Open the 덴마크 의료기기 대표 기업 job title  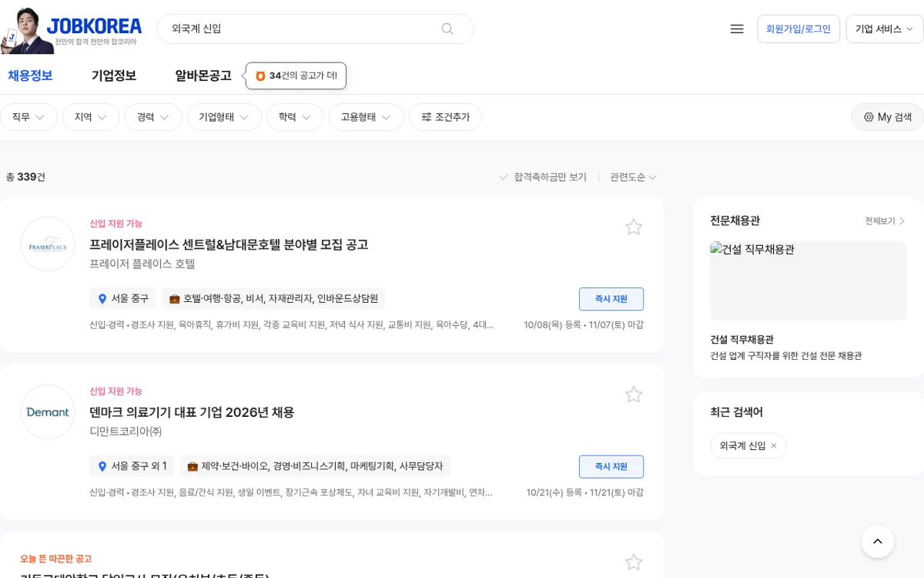pos(192,412)
